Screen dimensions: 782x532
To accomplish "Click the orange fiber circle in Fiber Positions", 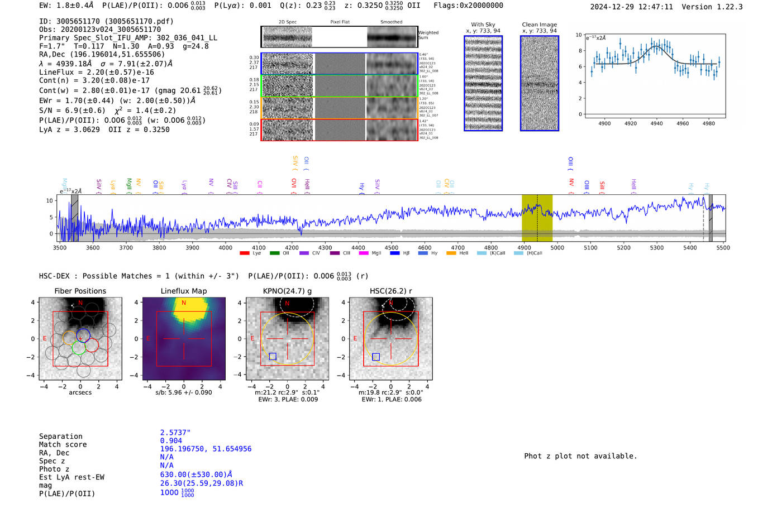I will coord(70,338).
